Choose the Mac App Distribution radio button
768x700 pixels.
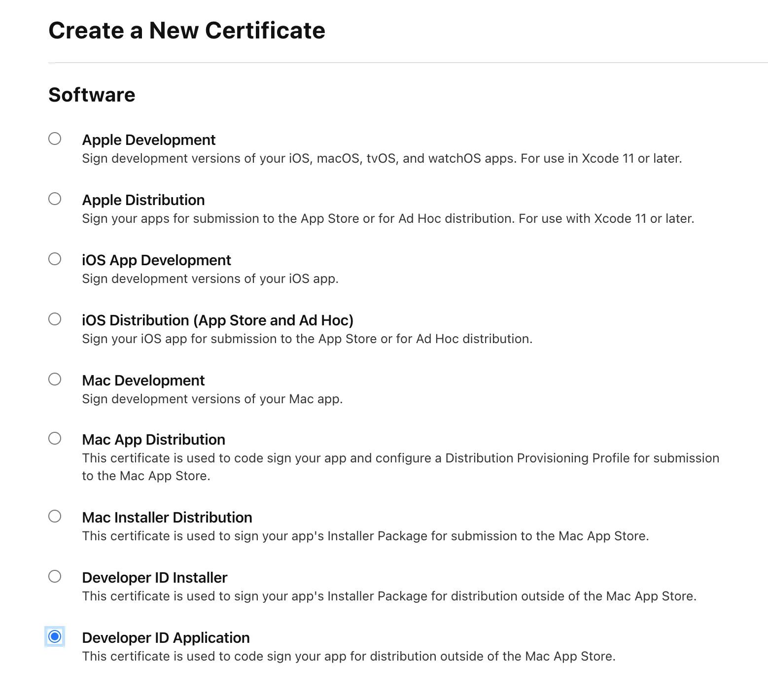(55, 438)
